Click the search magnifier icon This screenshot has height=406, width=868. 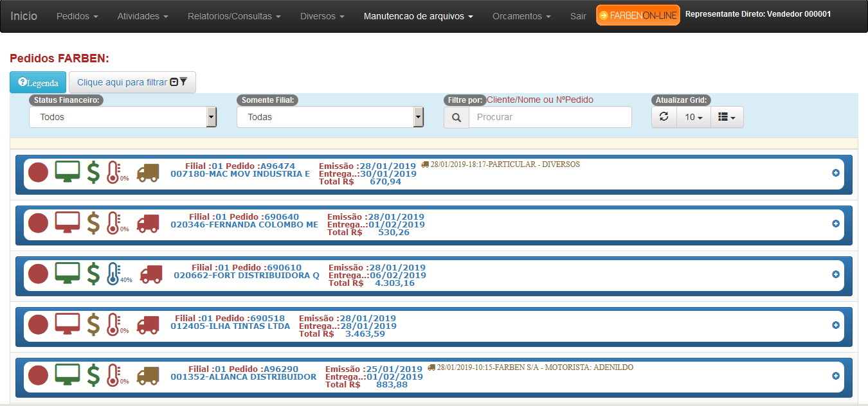click(457, 118)
